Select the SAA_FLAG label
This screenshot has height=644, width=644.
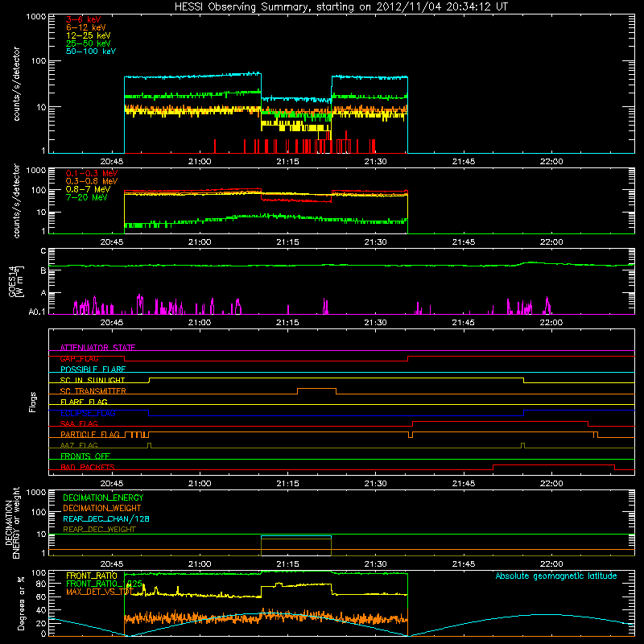pos(79,423)
